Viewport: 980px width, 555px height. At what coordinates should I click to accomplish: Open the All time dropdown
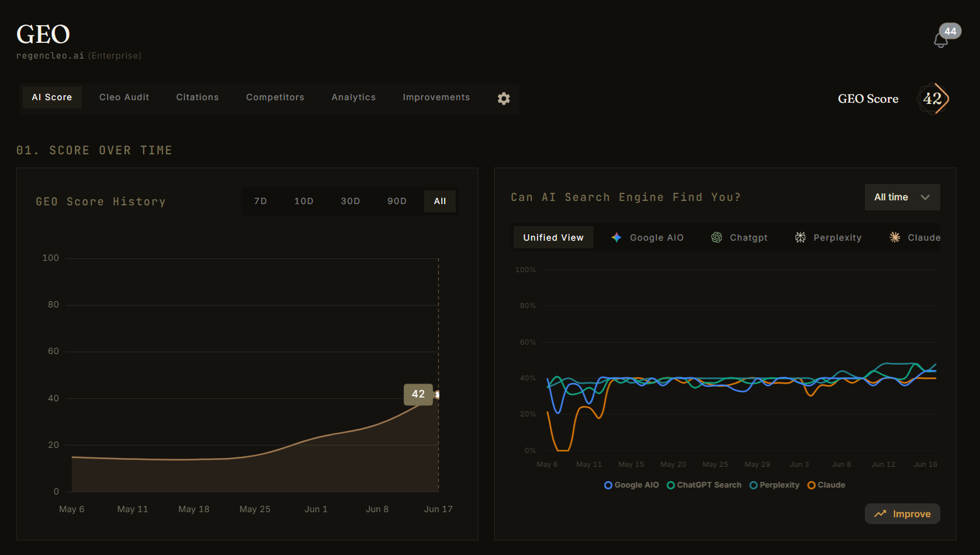click(902, 197)
